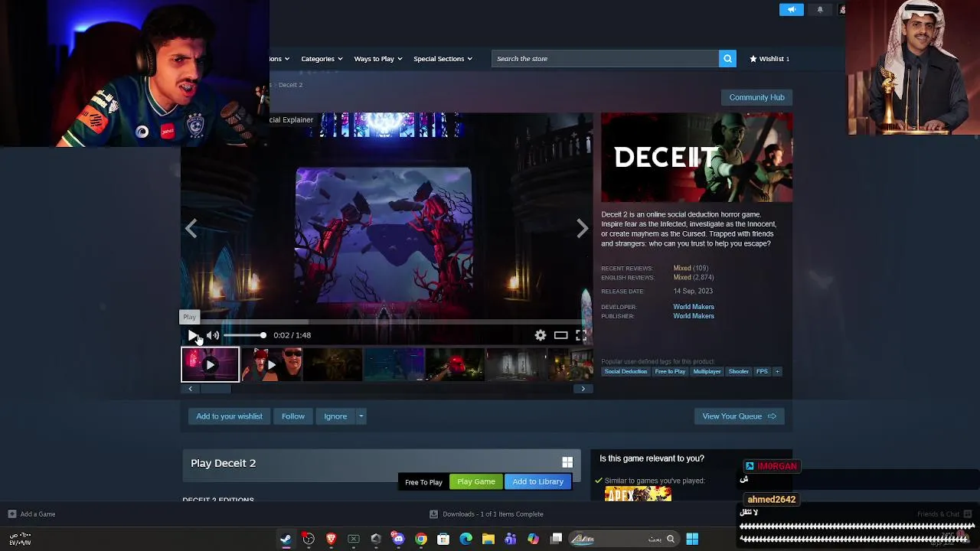Select first trailer thumbnail
Viewport: 980px width, 551px height.
pyautogui.click(x=210, y=364)
